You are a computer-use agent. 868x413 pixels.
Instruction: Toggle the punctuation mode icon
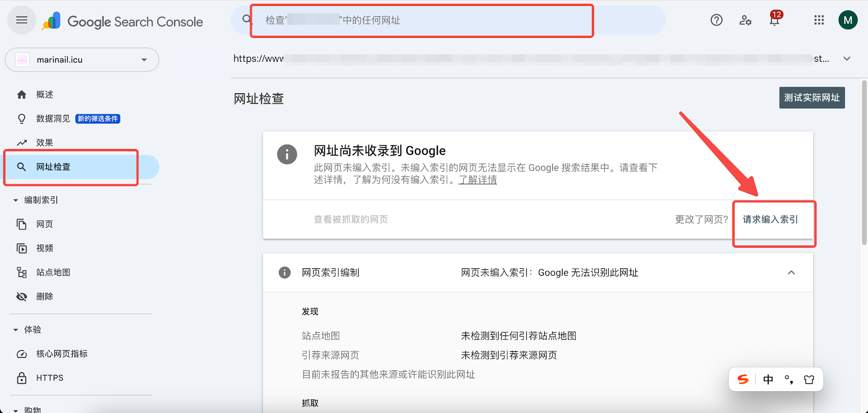tap(789, 379)
